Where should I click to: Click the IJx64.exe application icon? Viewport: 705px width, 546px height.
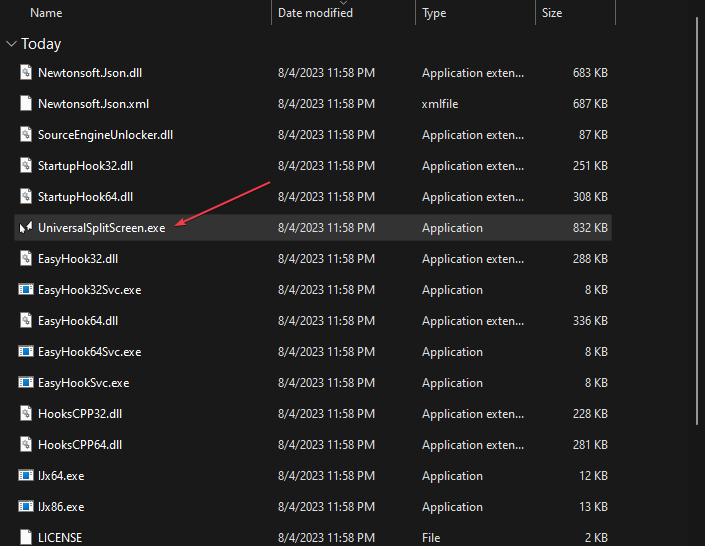pos(26,476)
